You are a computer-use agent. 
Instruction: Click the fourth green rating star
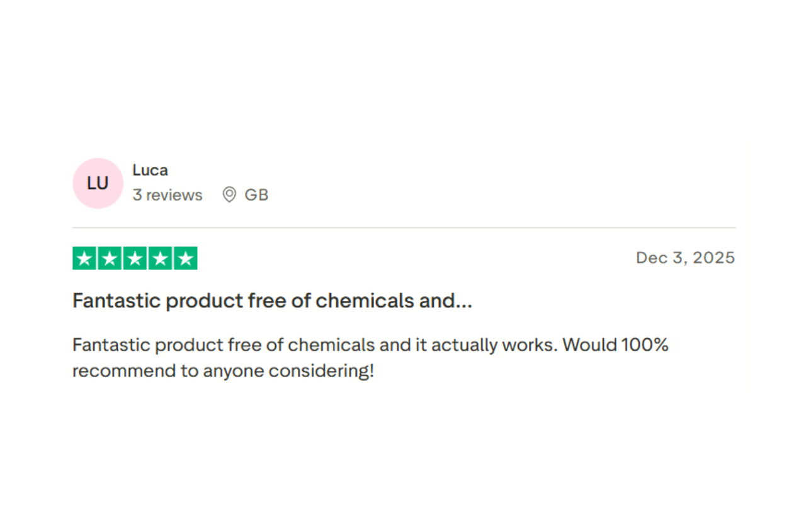[x=160, y=258]
